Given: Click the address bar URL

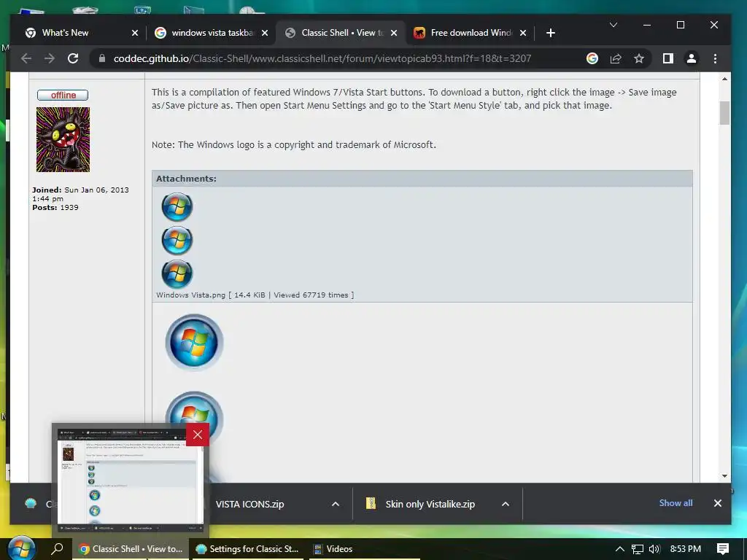Looking at the screenshot, I should [x=322, y=58].
